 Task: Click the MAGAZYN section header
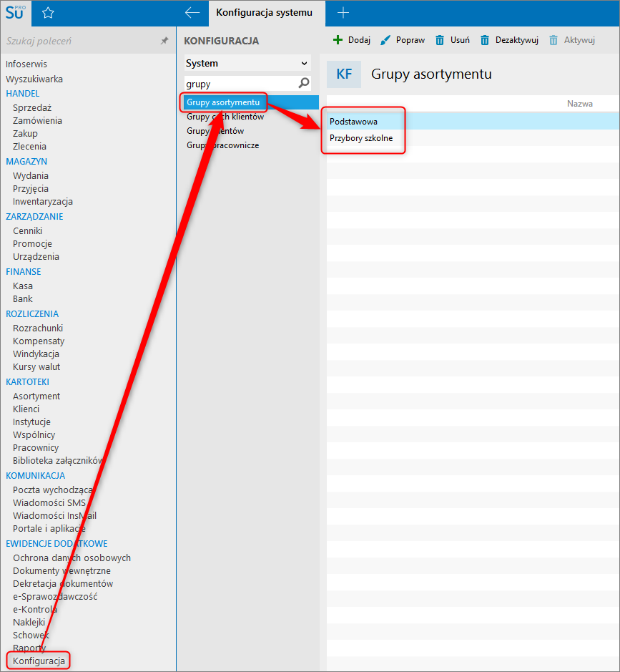point(26,162)
